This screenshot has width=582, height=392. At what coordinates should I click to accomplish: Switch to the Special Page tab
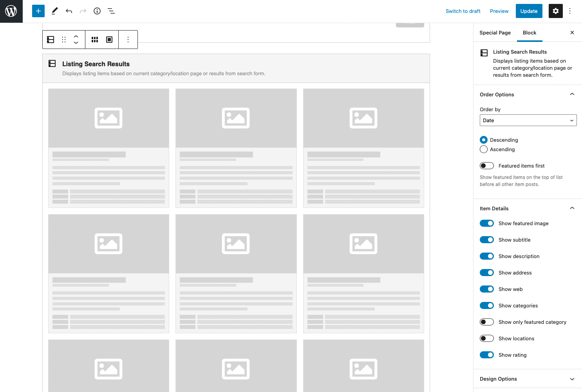495,33
